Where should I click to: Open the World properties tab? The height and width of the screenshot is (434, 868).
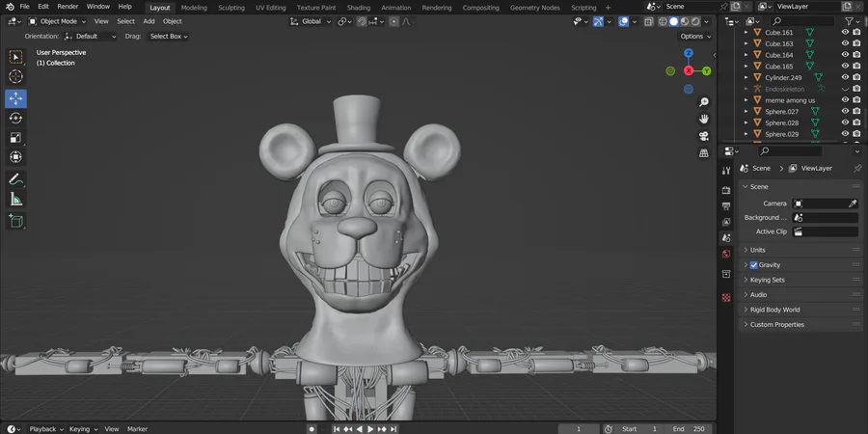click(726, 254)
